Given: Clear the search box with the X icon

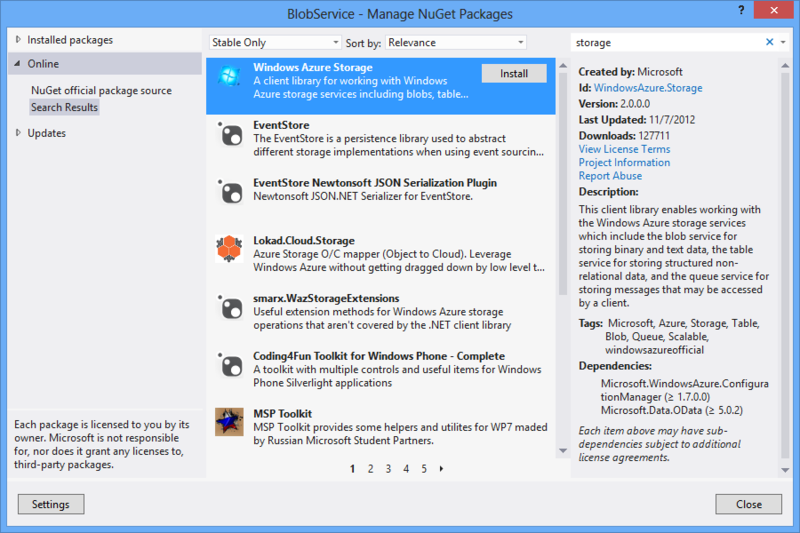Looking at the screenshot, I should (769, 42).
